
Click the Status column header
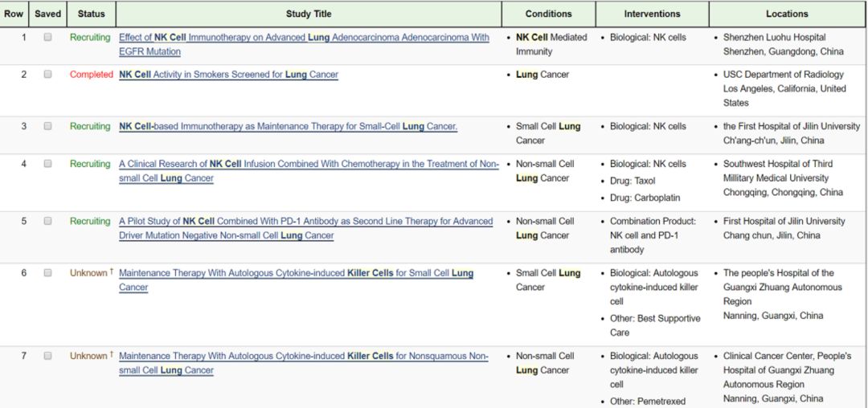91,14
